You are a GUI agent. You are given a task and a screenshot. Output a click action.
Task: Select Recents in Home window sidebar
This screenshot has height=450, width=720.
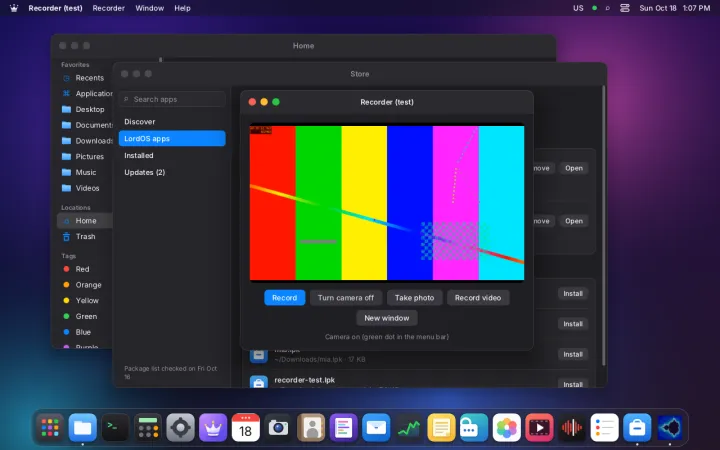pos(86,78)
